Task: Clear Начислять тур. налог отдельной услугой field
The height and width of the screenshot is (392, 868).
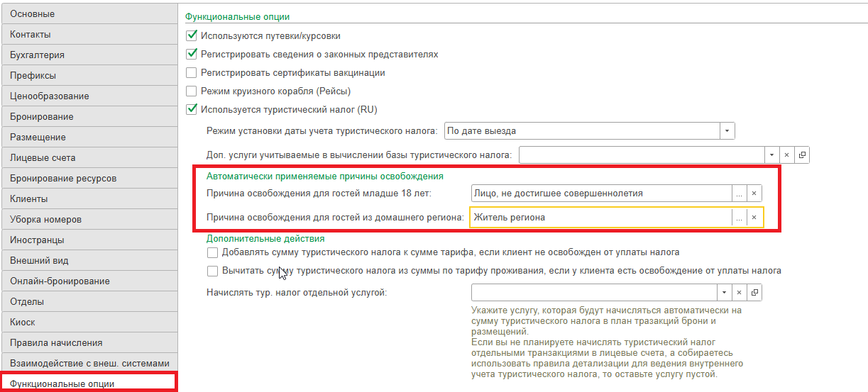Action: pyautogui.click(x=739, y=292)
